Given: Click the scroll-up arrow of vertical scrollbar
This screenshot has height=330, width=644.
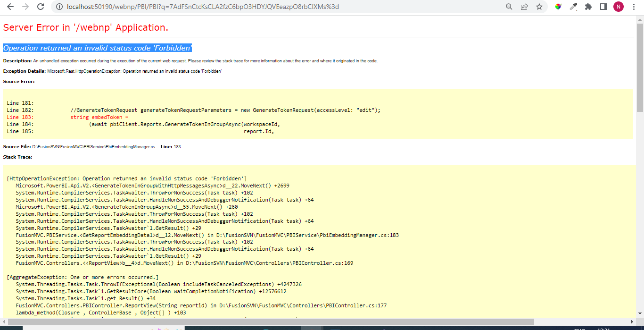Looking at the screenshot, I should (x=640, y=19).
